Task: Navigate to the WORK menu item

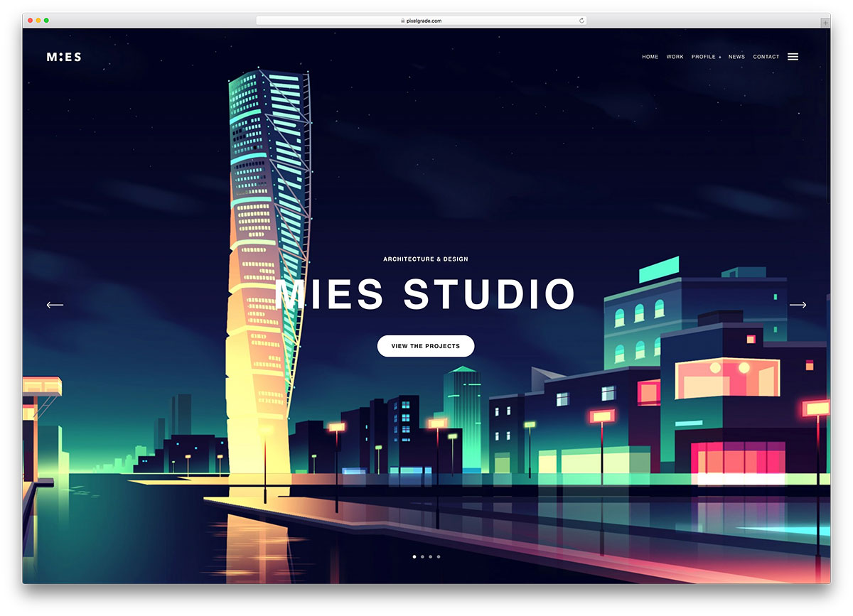Action: tap(675, 57)
